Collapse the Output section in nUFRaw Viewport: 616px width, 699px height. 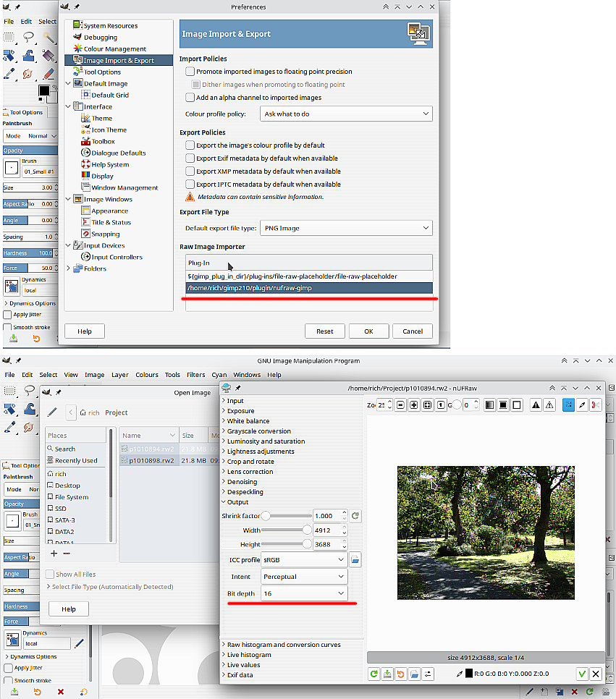tap(224, 502)
